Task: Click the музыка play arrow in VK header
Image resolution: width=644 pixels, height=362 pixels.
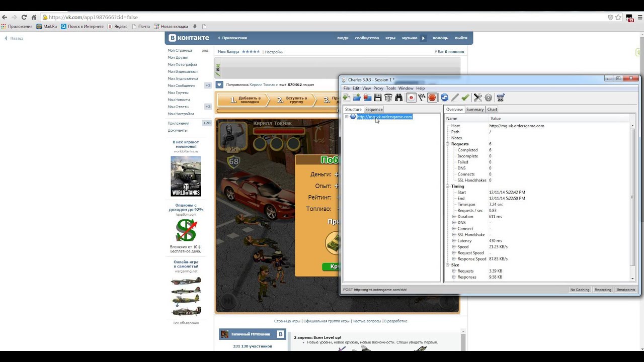Action: 424,38
